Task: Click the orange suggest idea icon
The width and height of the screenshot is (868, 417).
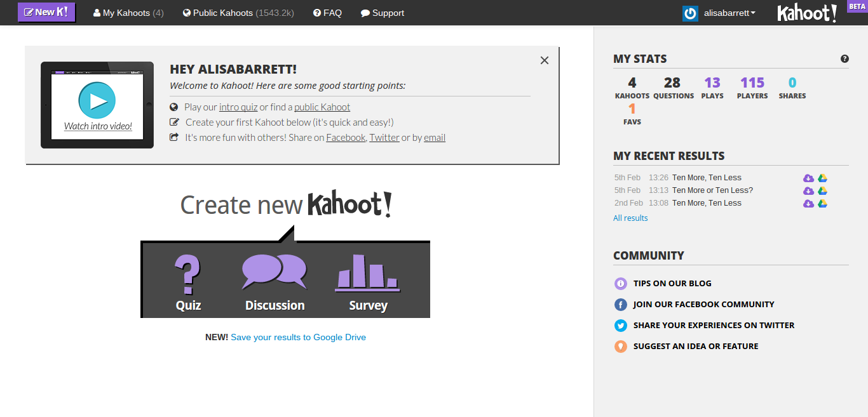Action: click(x=621, y=347)
